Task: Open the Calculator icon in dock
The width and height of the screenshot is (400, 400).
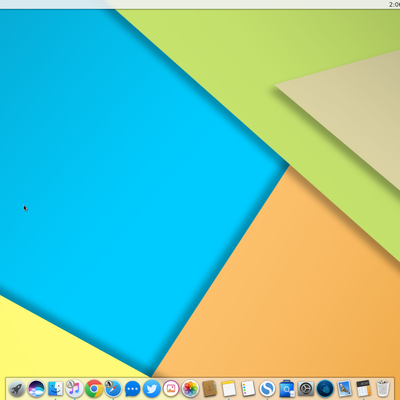Action: tap(363, 388)
